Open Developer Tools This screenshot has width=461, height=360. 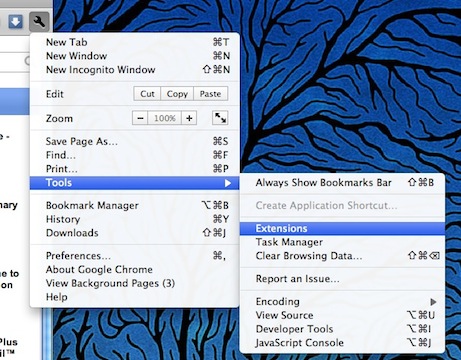342,329
